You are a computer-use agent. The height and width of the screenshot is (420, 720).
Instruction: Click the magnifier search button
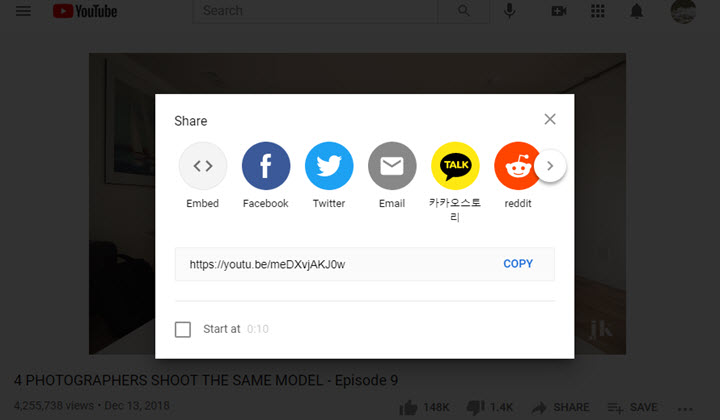click(x=464, y=11)
